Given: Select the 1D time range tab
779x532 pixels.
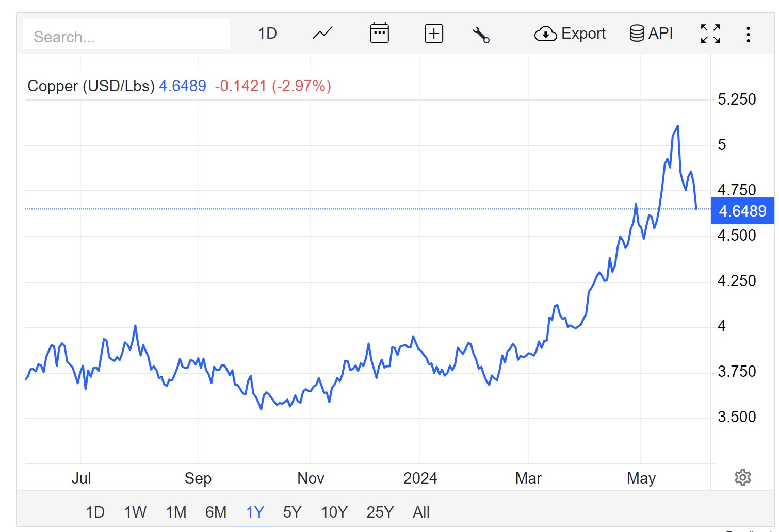Looking at the screenshot, I should (95, 512).
